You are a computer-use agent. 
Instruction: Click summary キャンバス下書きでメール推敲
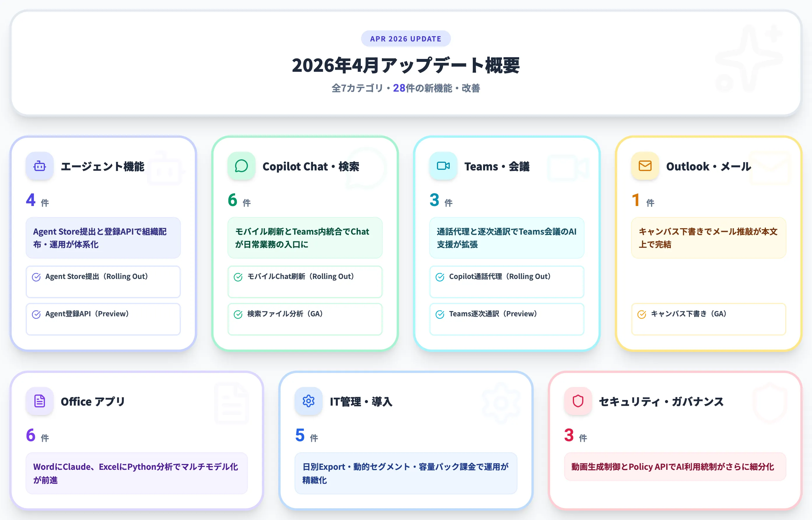click(709, 238)
